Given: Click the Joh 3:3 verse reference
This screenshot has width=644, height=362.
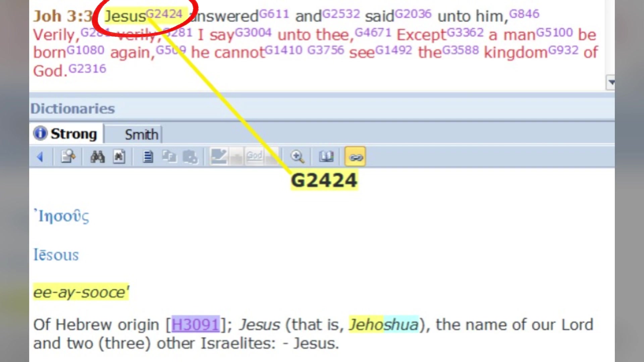Looking at the screenshot, I should click(x=63, y=16).
